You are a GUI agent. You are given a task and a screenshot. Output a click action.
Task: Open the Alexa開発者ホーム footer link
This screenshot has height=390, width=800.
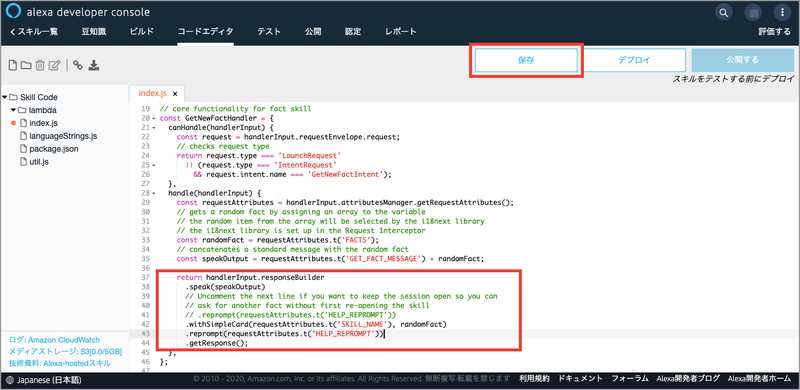[x=759, y=379]
